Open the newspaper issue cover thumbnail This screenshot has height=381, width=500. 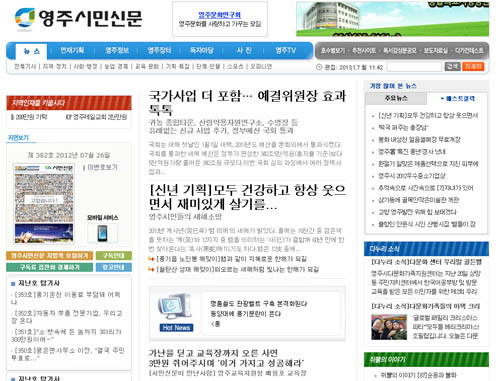pos(44,203)
